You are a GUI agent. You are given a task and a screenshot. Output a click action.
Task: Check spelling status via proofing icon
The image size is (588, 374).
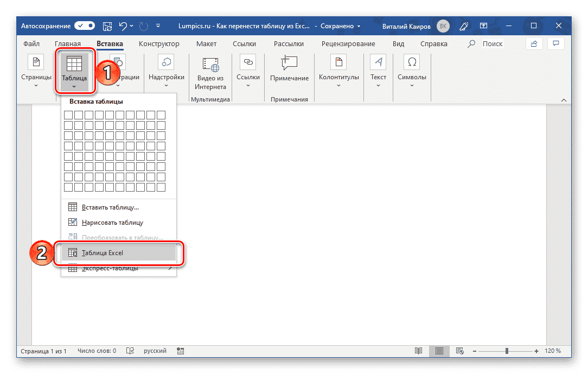click(130, 351)
